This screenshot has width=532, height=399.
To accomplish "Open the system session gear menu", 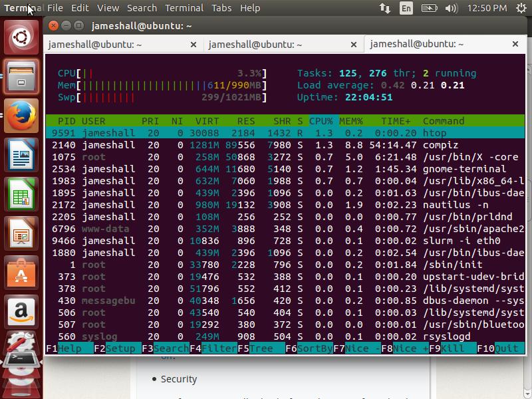I will coord(521,8).
